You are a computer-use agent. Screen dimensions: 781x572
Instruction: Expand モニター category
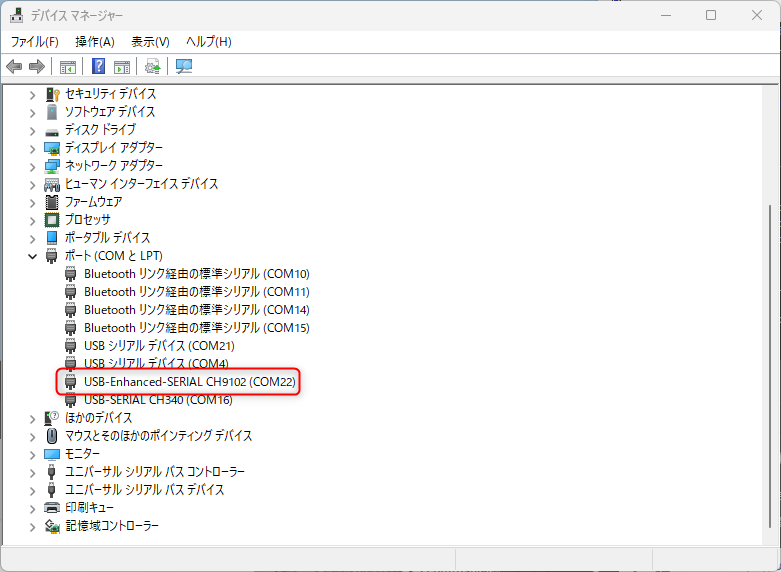32,454
